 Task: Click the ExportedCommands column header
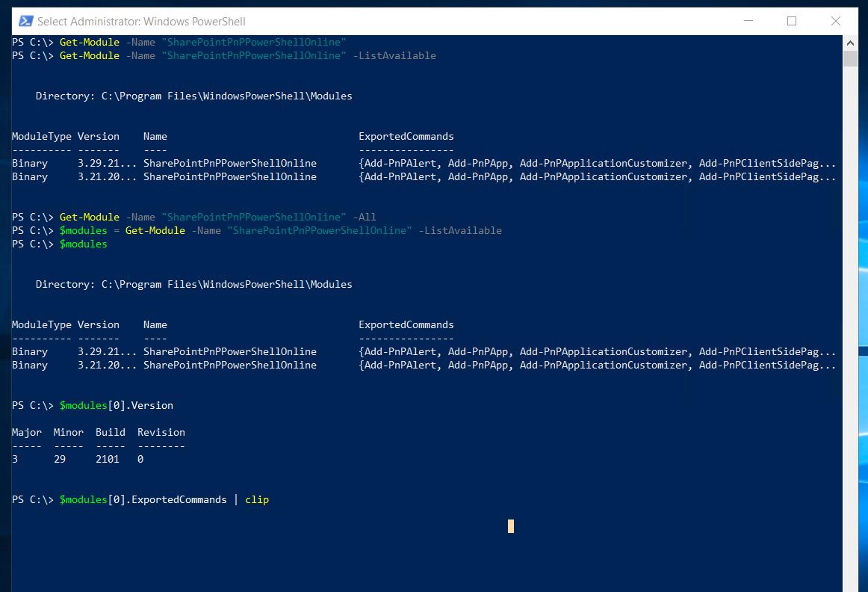406,136
